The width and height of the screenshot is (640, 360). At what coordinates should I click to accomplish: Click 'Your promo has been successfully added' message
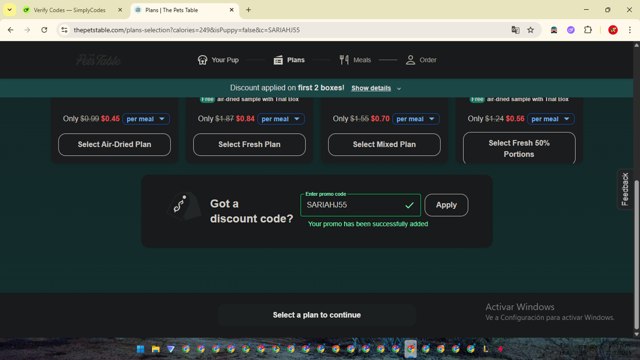368,224
